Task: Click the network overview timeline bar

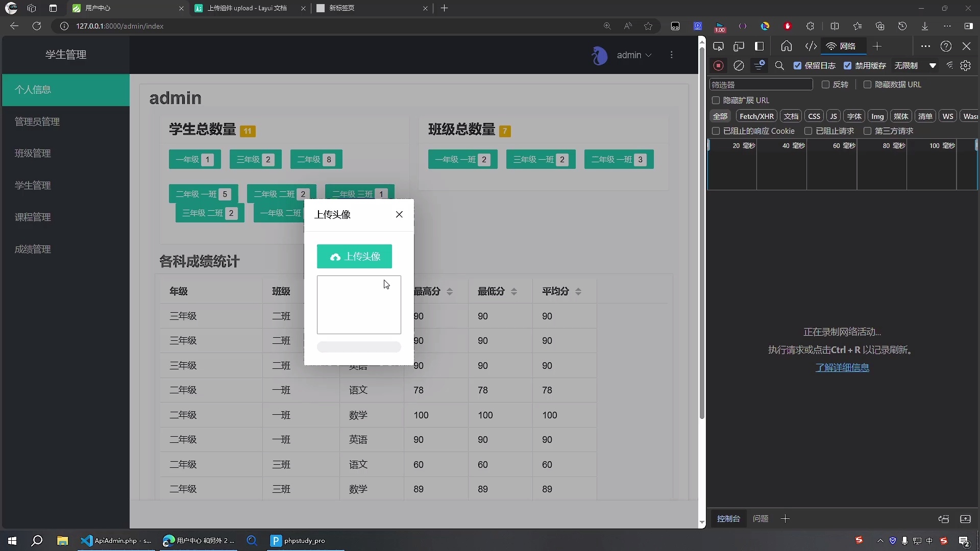Action: [842, 165]
